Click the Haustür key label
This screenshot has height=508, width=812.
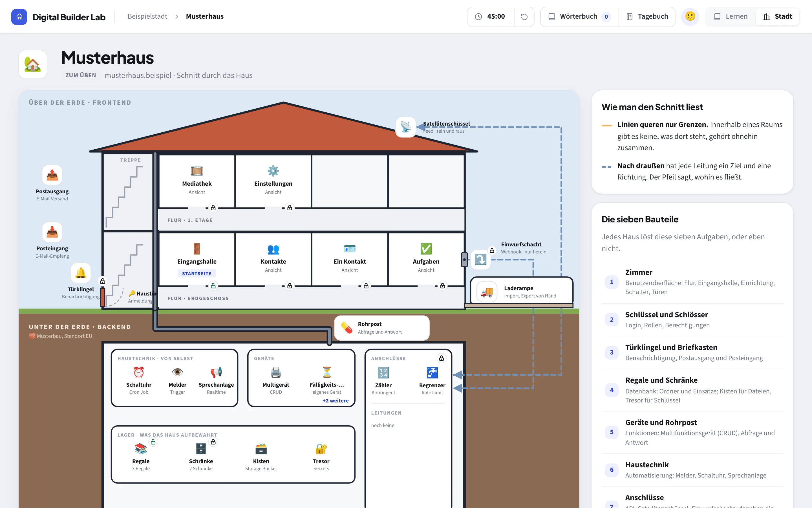142,293
